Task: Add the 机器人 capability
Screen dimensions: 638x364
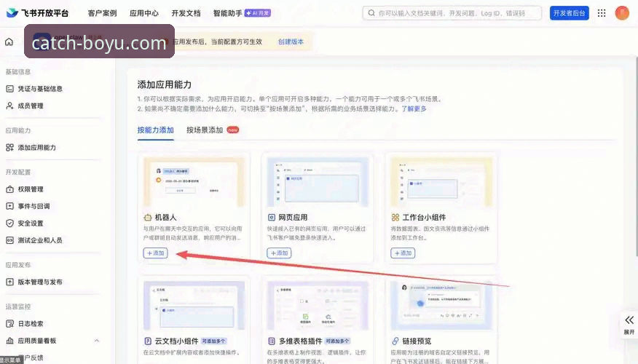Action: point(155,253)
